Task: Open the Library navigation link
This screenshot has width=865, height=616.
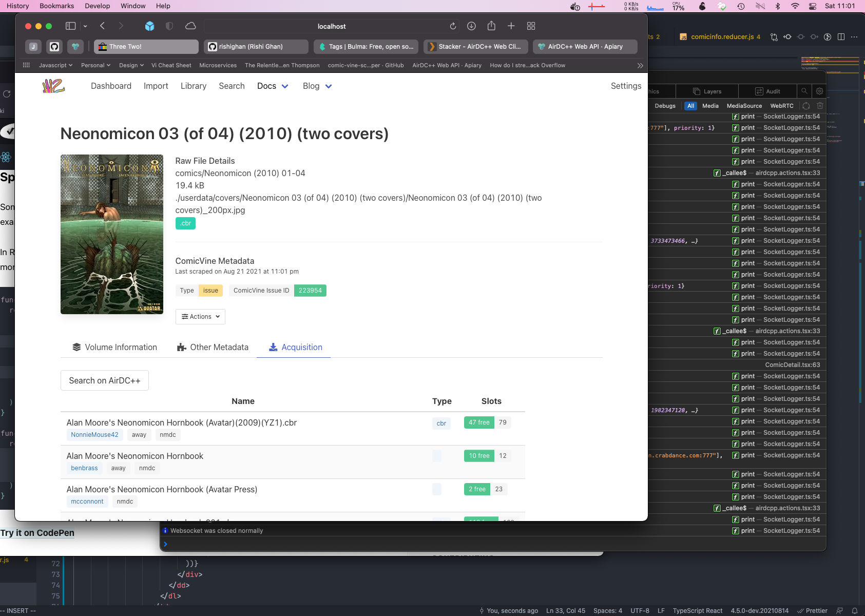Action: [193, 86]
